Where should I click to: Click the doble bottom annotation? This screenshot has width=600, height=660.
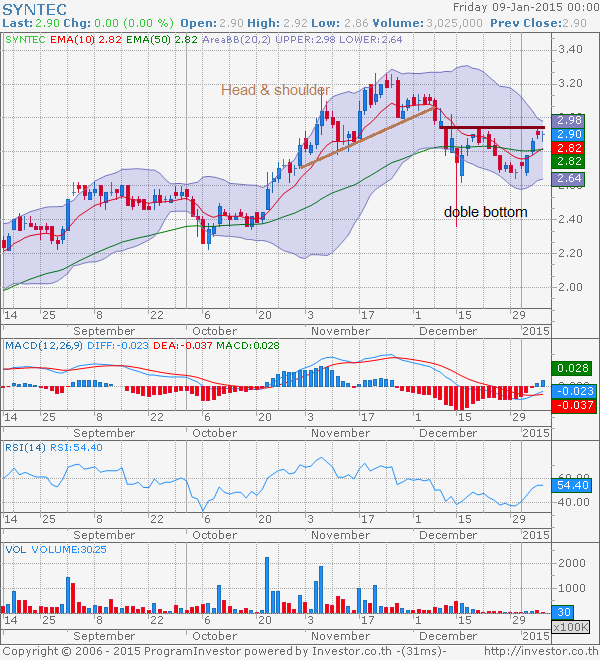(x=485, y=212)
